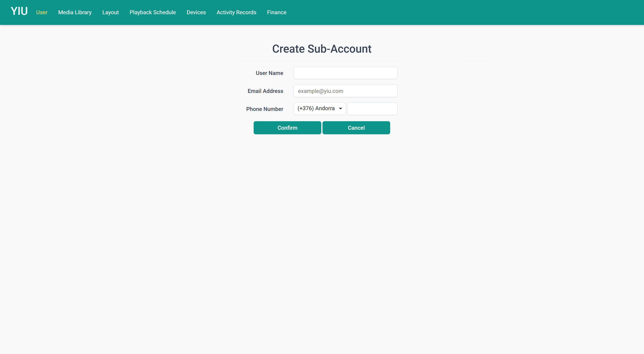Click the Email Address label
Screen dimensions: 644x354
266,91
